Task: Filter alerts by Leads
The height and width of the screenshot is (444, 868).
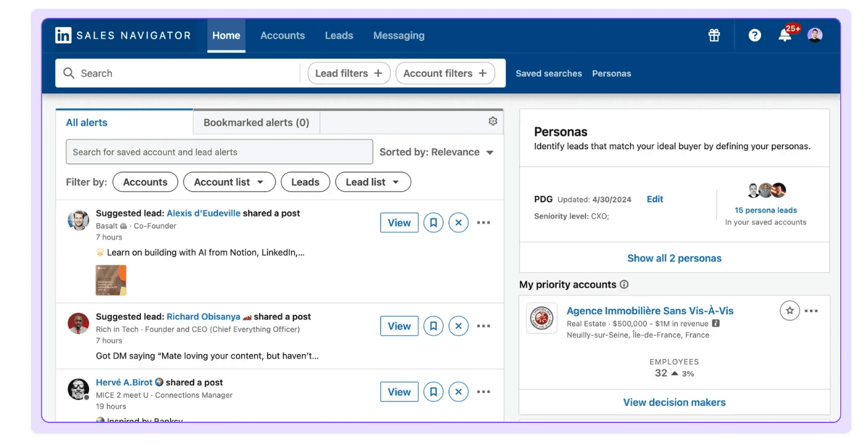Action: tap(305, 182)
